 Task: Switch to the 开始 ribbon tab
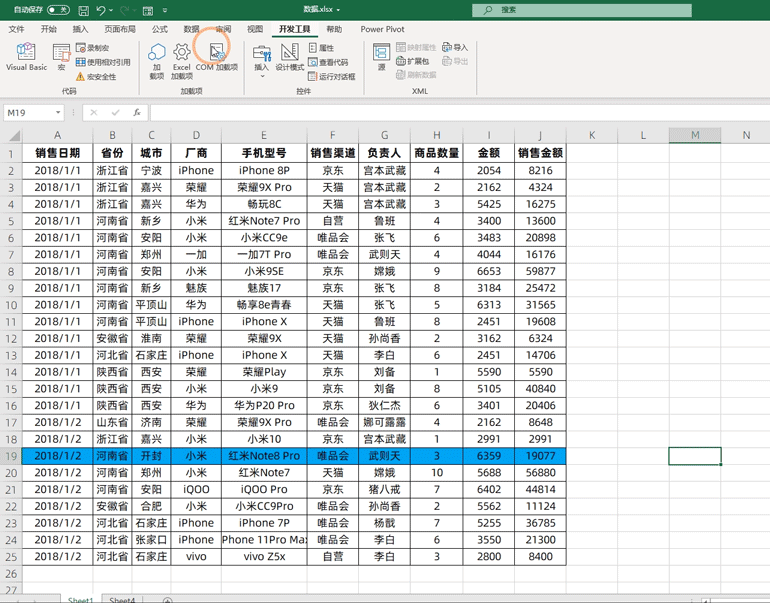tap(49, 29)
